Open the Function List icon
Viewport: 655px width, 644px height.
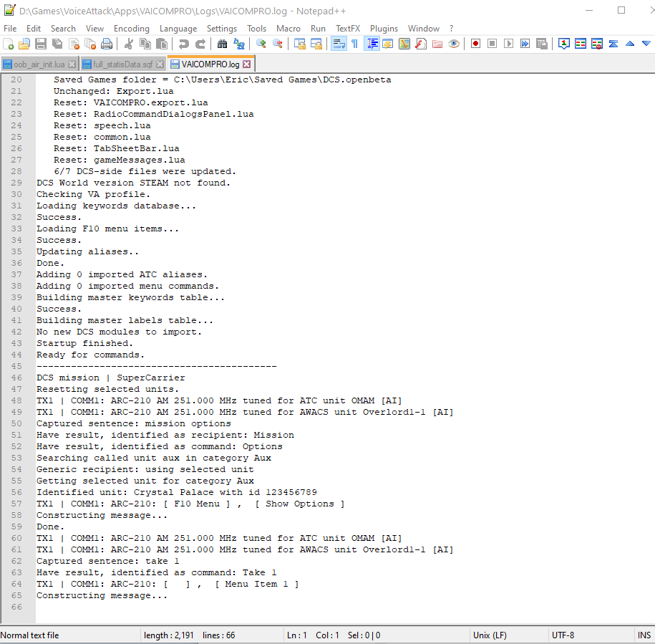(x=421, y=44)
